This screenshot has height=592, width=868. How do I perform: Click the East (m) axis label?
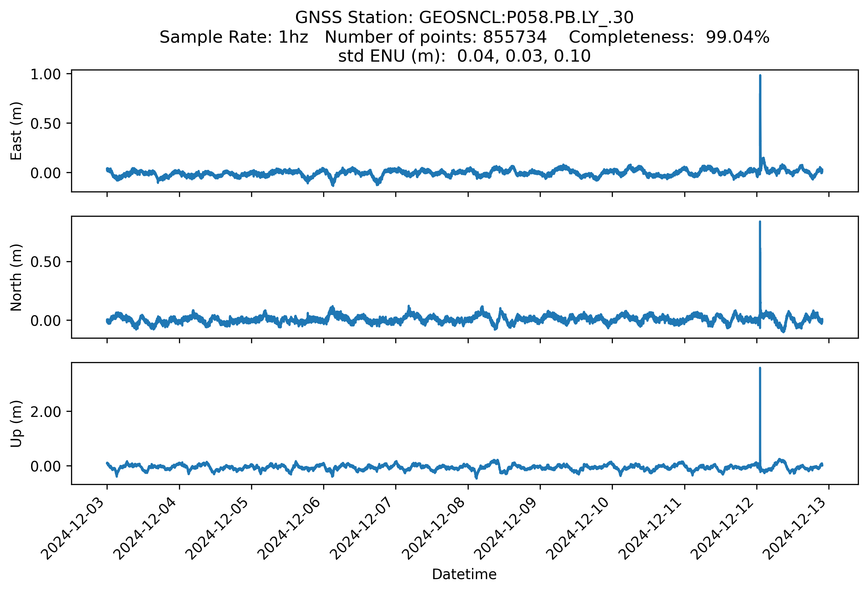pos(16,131)
